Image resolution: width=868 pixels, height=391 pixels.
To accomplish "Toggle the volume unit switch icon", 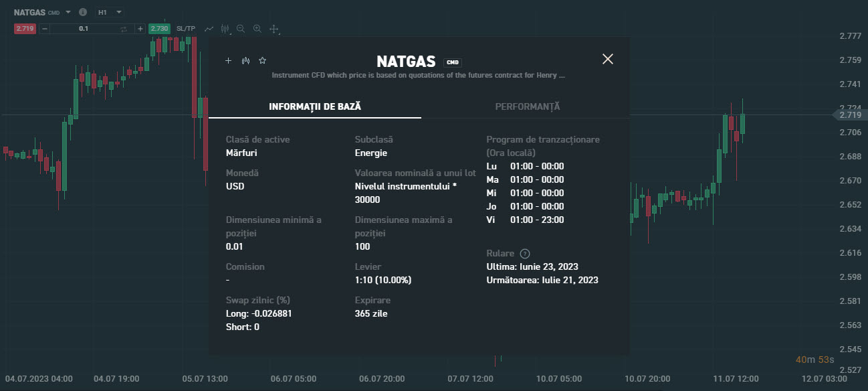I will coord(123,29).
